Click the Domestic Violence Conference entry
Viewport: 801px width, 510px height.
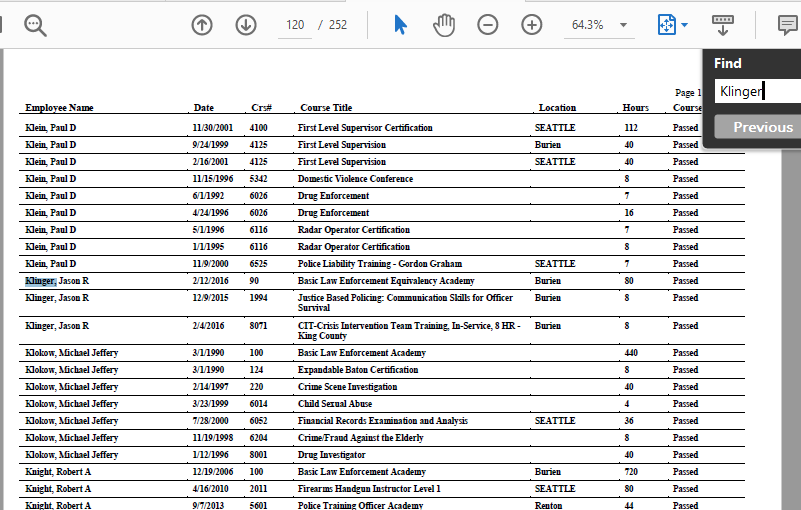tap(356, 179)
